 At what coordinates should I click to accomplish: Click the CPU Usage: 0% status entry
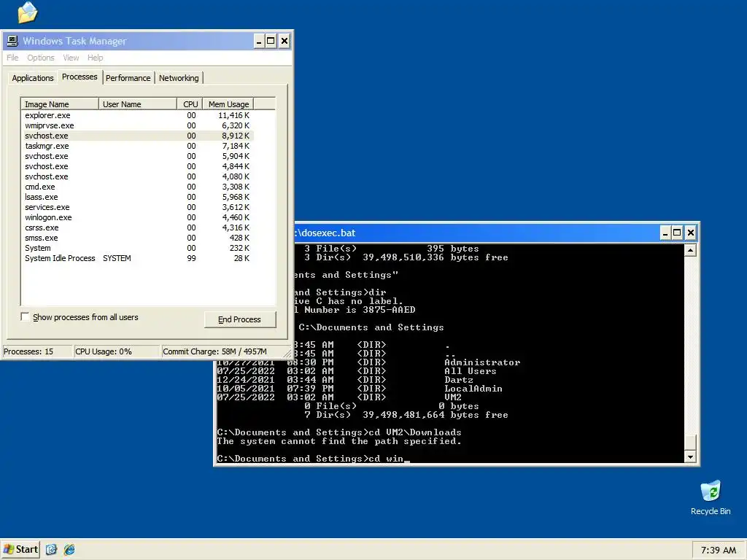pos(116,351)
